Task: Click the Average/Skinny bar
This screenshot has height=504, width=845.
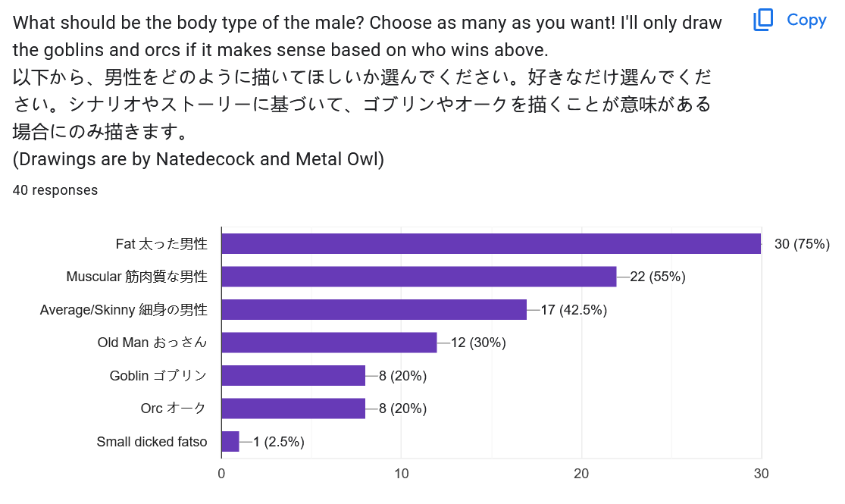Action: pyautogui.click(x=374, y=309)
